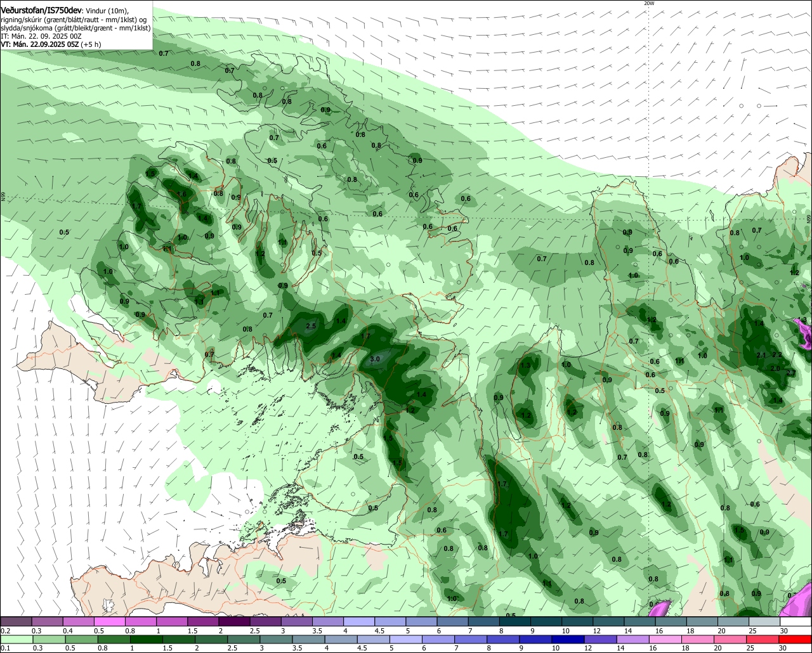Click the light pink swatch at value 16 in the rain legend
This screenshot has width=812, height=653.
666,640
